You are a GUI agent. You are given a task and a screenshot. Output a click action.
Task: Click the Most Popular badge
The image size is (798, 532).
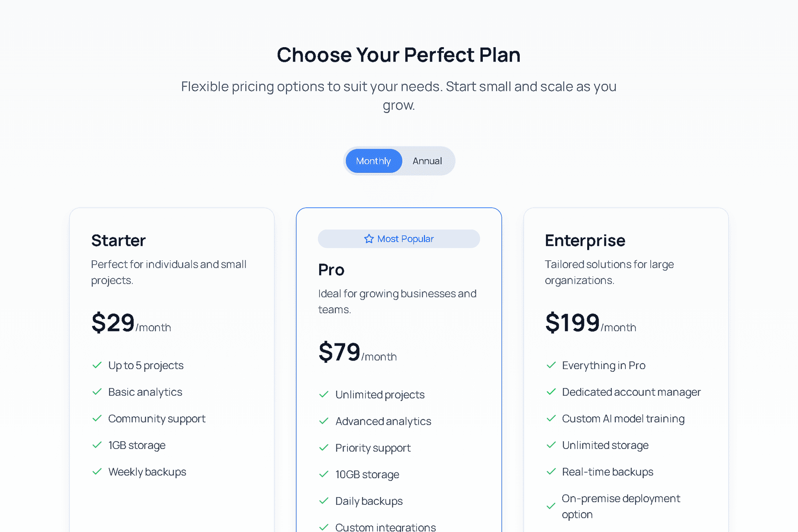tap(399, 239)
